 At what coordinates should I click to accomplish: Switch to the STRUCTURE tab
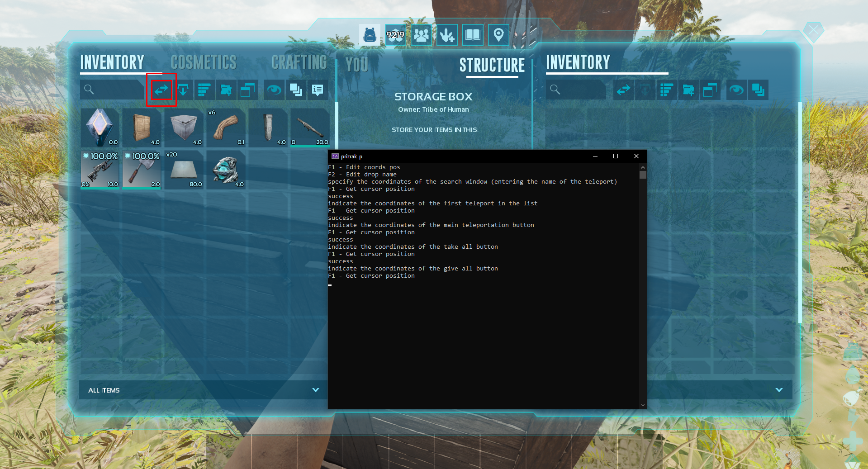click(492, 65)
